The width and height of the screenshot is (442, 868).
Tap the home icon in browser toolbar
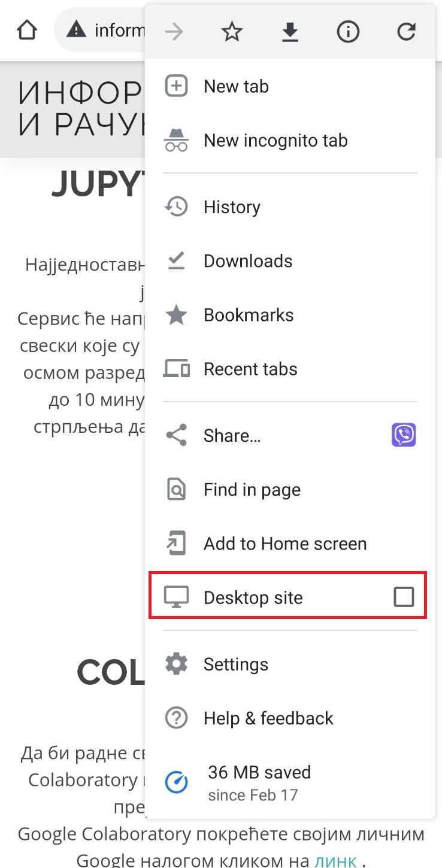click(x=27, y=30)
